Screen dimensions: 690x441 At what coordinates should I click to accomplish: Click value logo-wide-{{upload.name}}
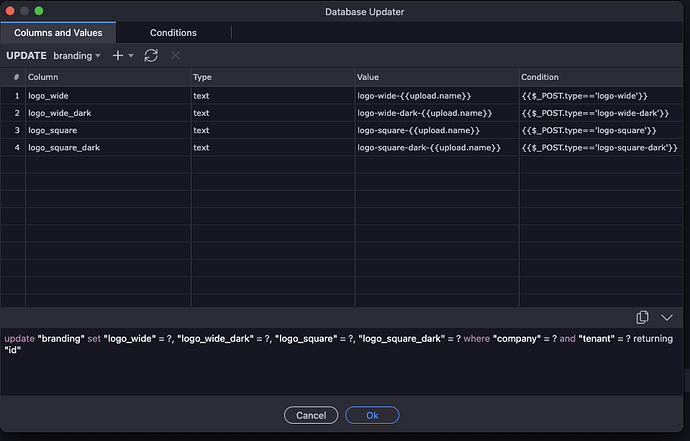pyautogui.click(x=437, y=96)
